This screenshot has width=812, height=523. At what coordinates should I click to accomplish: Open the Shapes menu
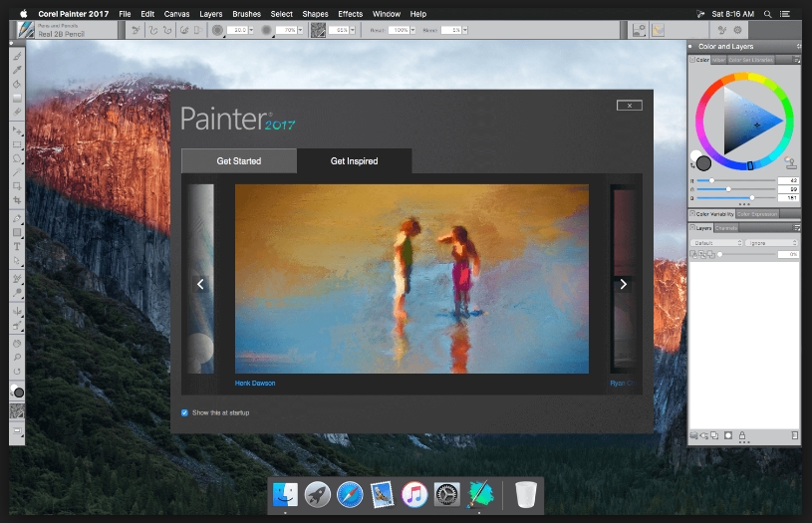(315, 14)
